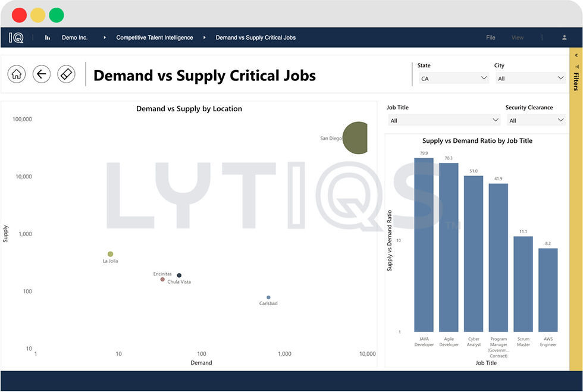The width and height of the screenshot is (583, 392).
Task: Click the 8.2 value label
Action: click(548, 244)
